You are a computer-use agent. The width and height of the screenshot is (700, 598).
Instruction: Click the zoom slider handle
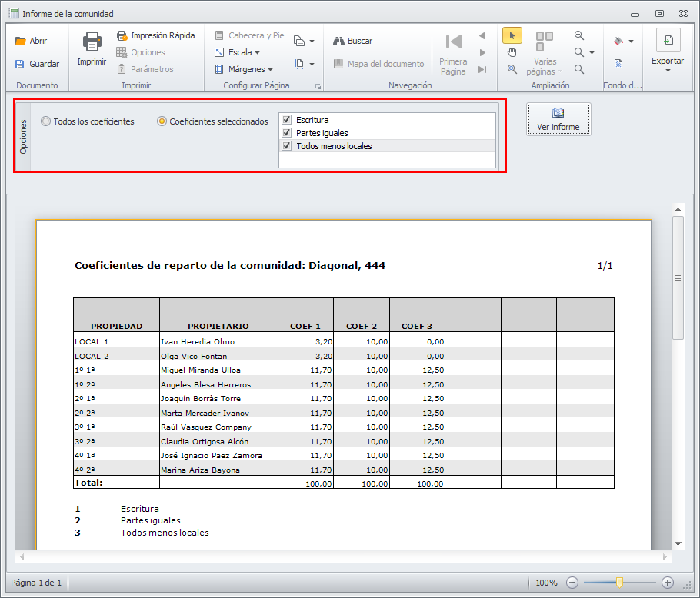[619, 583]
